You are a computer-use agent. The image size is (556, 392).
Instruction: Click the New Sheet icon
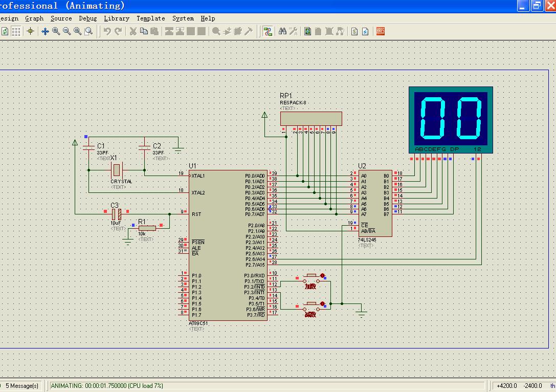[318, 31]
